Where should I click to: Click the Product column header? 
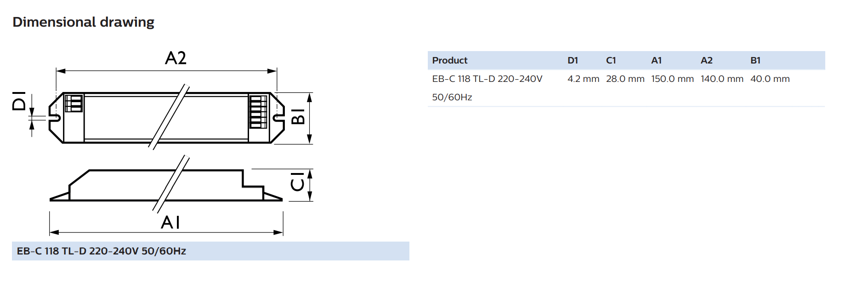pyautogui.click(x=450, y=60)
